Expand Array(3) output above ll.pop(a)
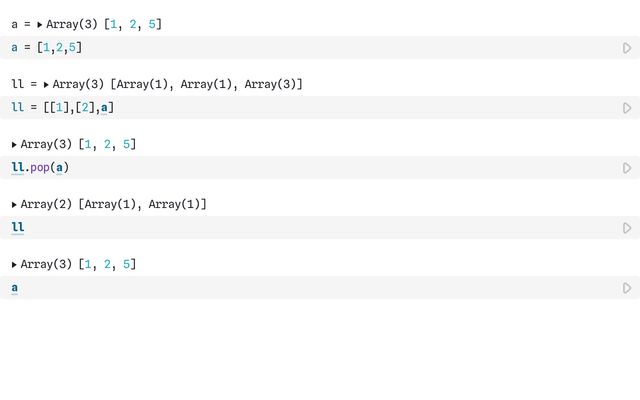The image size is (640, 400). [x=14, y=144]
